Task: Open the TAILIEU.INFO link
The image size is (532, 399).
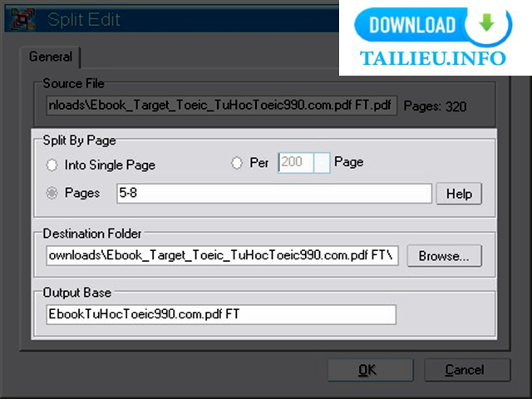Action: pos(433,58)
